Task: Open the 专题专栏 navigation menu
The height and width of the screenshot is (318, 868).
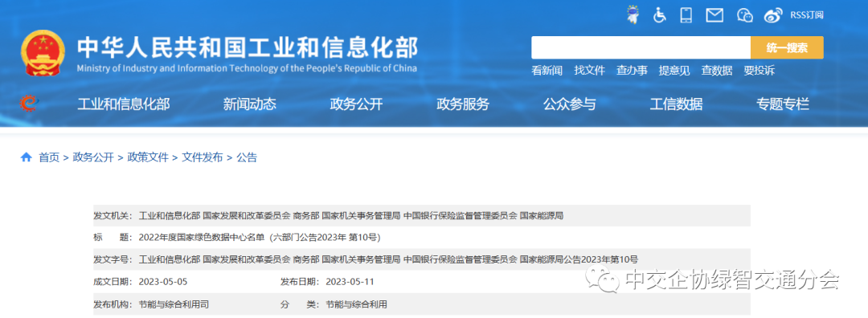Action: [783, 104]
